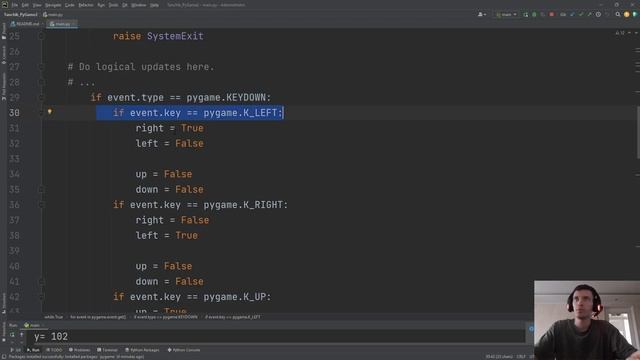Open the TODO tool window
The image size is (640, 360).
click(x=54, y=350)
